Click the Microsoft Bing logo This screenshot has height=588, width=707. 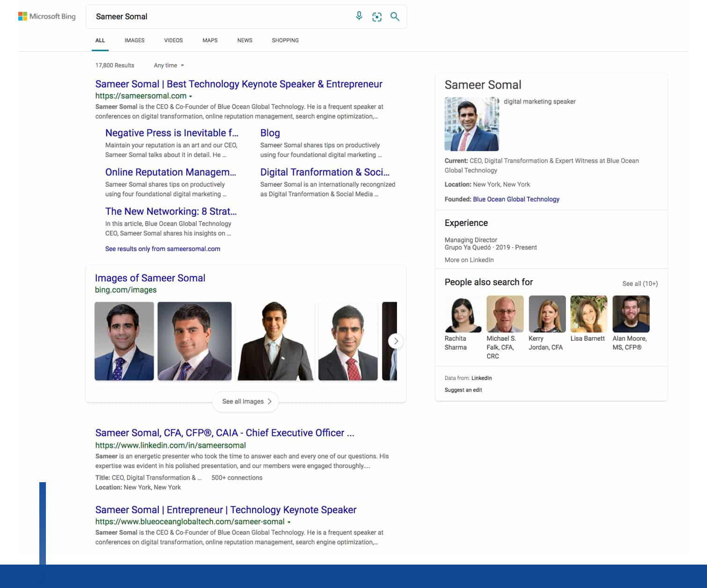(x=47, y=16)
